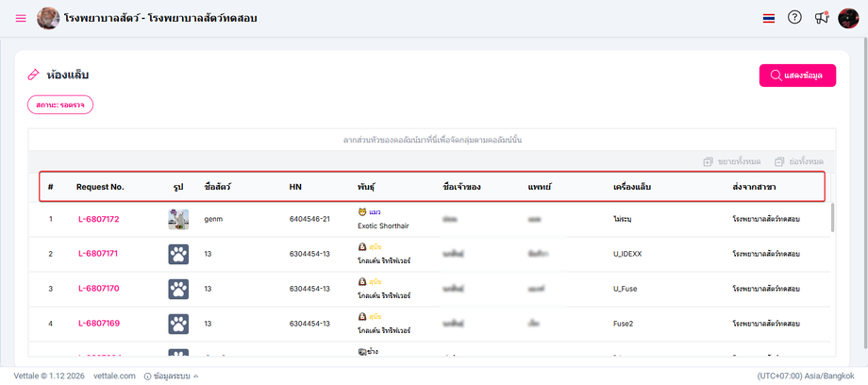868x385 pixels.
Task: Click the table vertical scrollbar thumb
Action: (832, 218)
